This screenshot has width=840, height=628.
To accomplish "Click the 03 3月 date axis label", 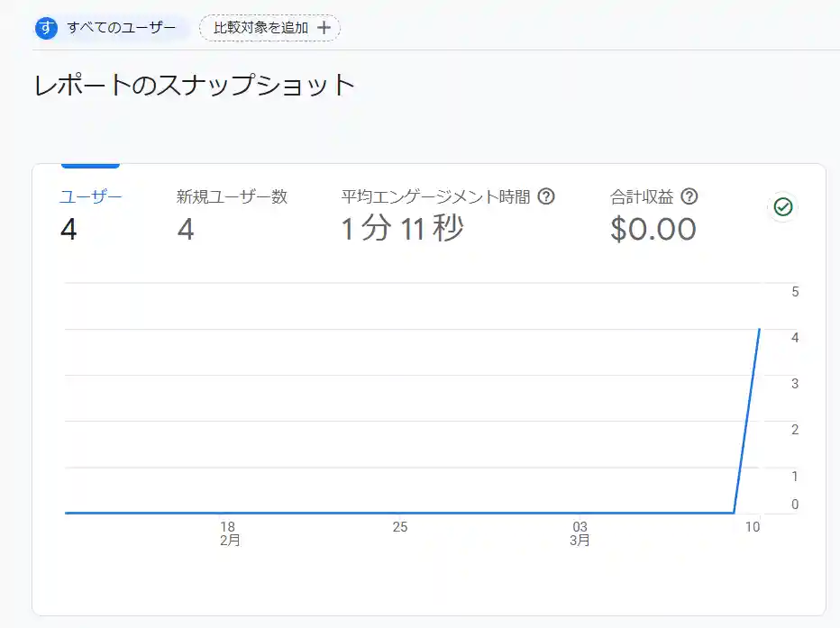I will pyautogui.click(x=580, y=533).
